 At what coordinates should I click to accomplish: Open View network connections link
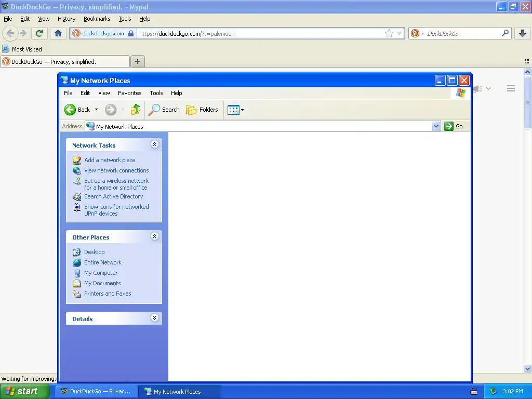pos(116,170)
